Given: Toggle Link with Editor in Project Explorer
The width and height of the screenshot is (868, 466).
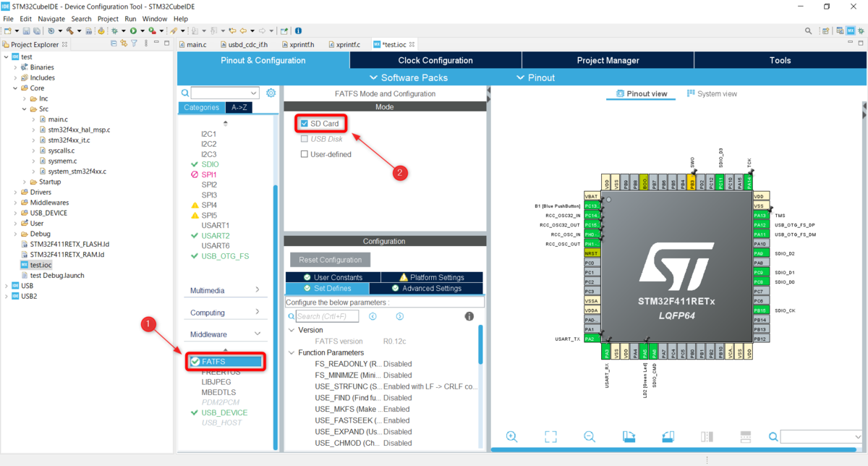Looking at the screenshot, I should coord(124,44).
